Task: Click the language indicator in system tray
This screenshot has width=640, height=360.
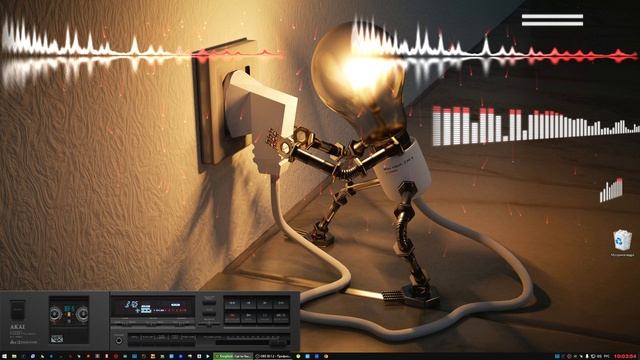Action: pos(606,356)
